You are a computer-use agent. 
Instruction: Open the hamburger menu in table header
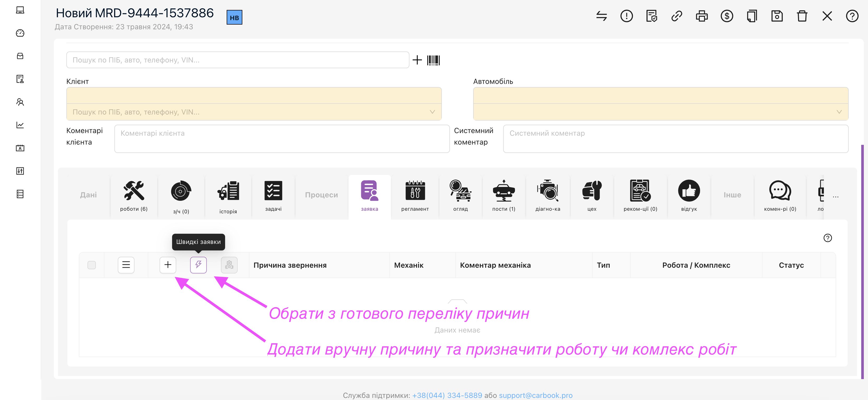tap(126, 265)
